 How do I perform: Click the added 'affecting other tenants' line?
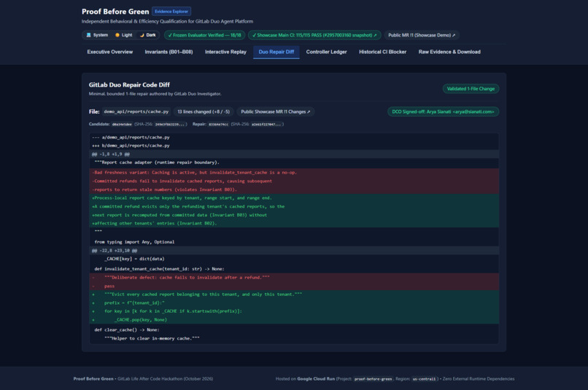coord(294,224)
